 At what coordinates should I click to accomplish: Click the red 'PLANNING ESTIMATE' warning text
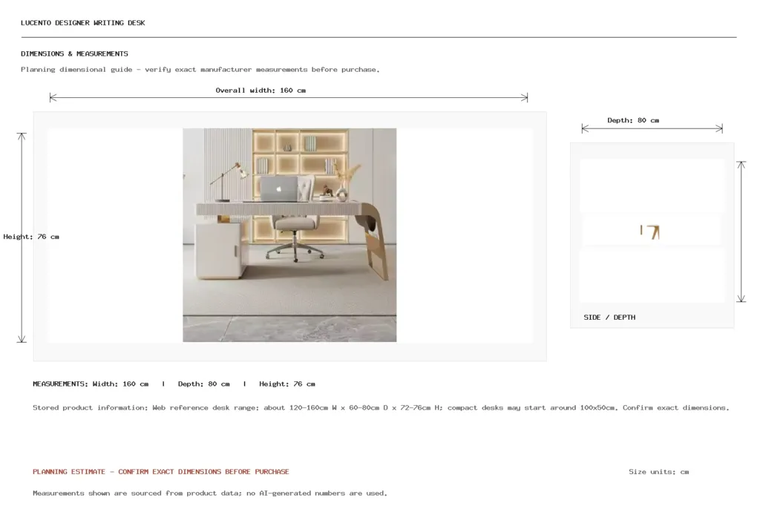(x=161, y=471)
